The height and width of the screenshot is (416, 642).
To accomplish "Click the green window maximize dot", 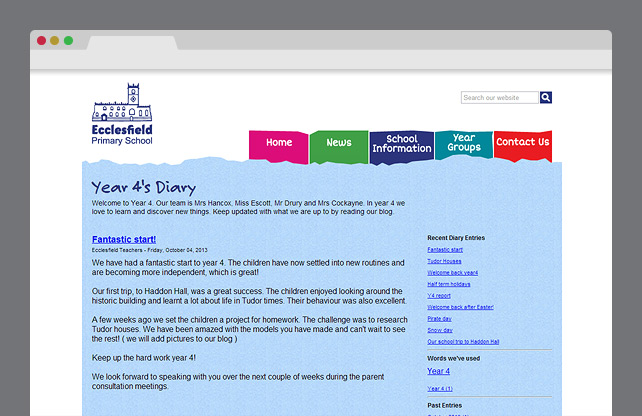I will pyautogui.click(x=68, y=41).
